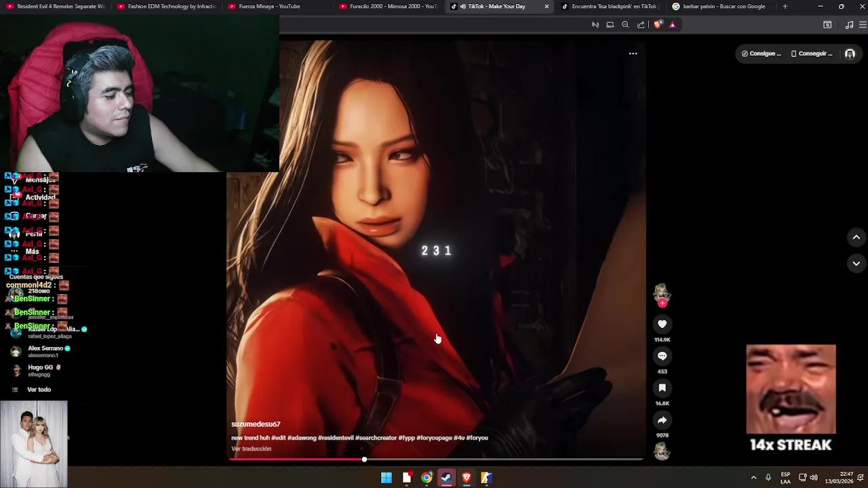
Task: Open the Brave hamburger main menu
Action: (x=863, y=24)
